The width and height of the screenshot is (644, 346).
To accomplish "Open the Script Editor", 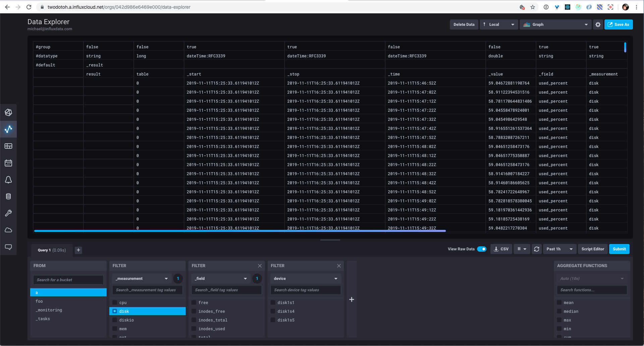I will (593, 249).
